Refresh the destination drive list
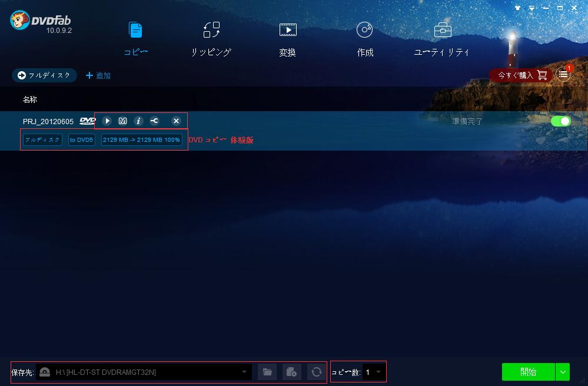588x386 pixels. (316, 372)
